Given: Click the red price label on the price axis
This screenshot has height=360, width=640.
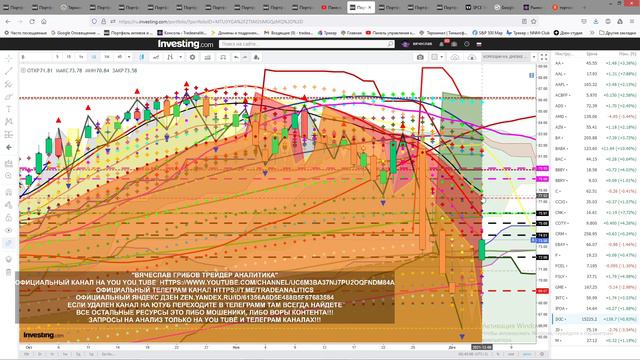Looking at the screenshot, I should coord(542,291).
